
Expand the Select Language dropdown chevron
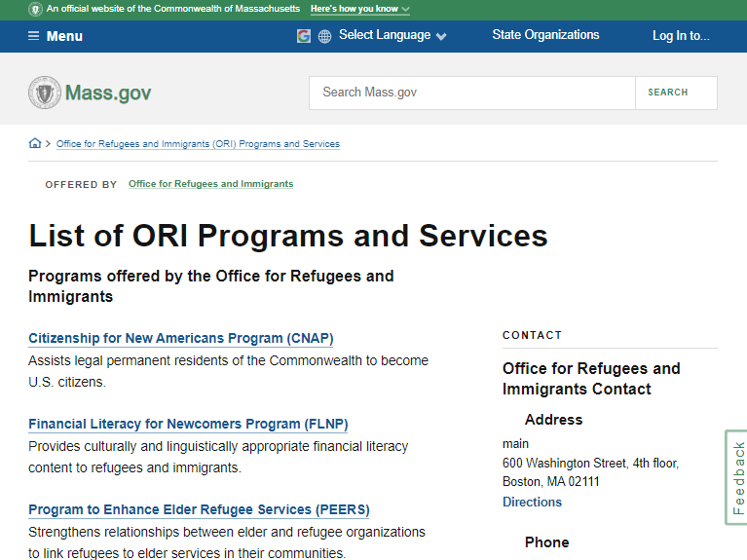pyautogui.click(x=441, y=37)
